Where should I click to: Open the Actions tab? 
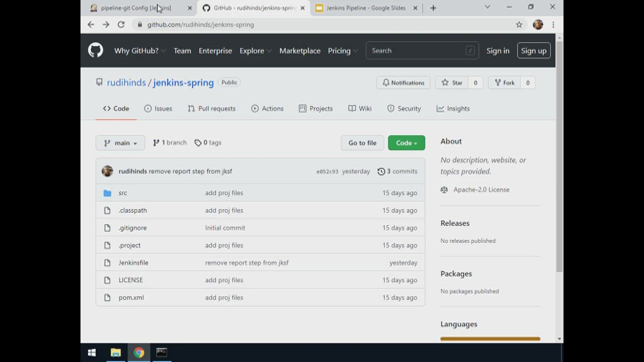267,109
